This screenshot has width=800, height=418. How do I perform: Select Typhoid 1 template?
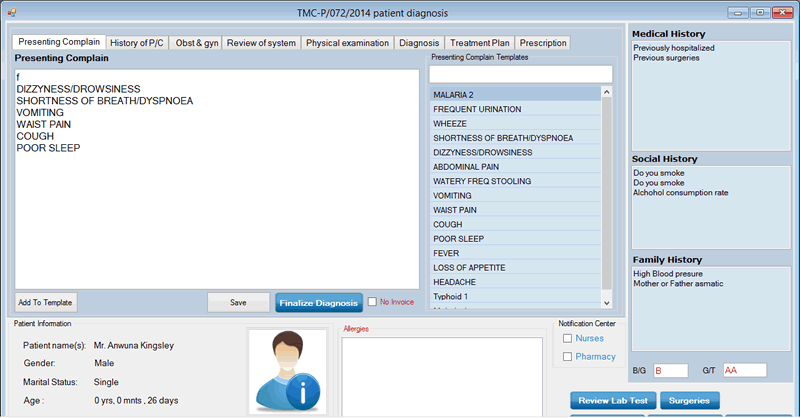coord(515,296)
